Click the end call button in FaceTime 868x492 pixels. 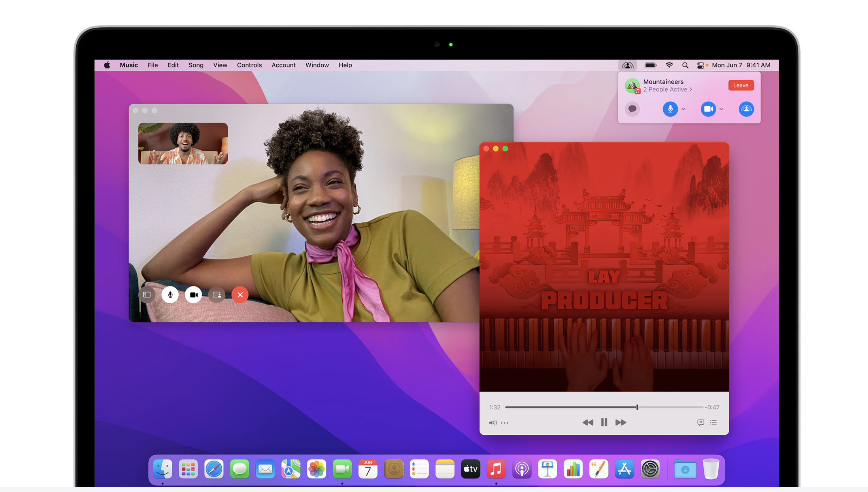(240, 294)
